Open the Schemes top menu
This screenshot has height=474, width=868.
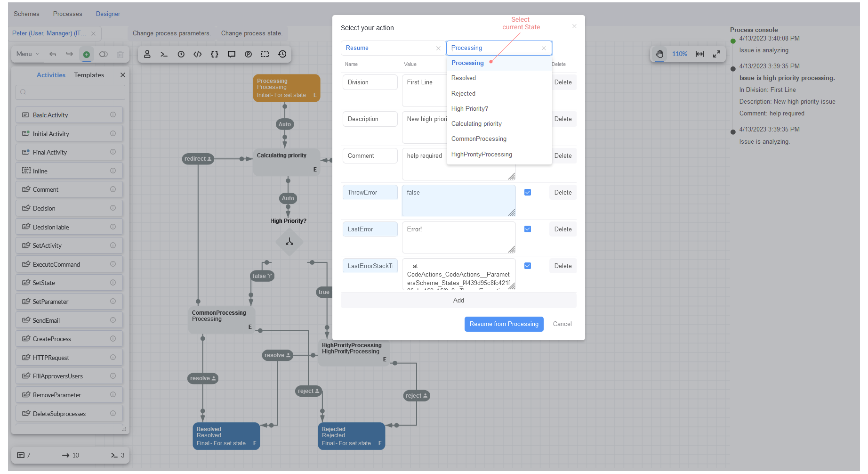pos(26,14)
